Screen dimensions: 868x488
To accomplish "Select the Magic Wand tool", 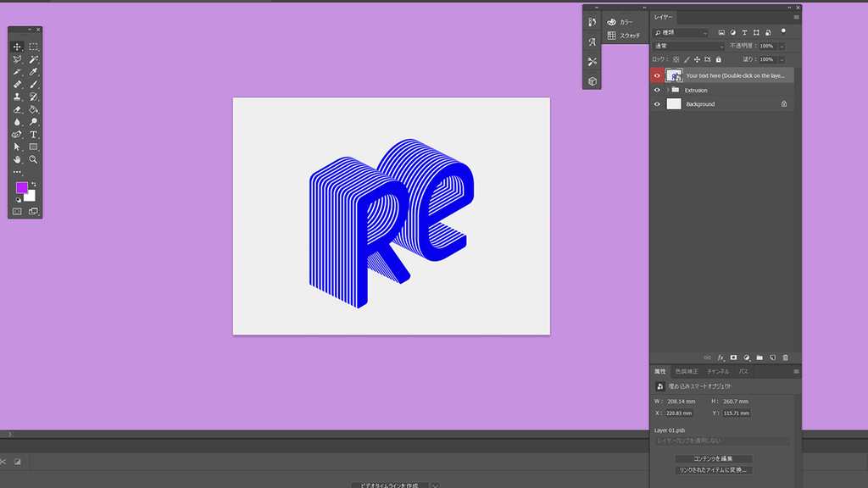I will click(33, 60).
